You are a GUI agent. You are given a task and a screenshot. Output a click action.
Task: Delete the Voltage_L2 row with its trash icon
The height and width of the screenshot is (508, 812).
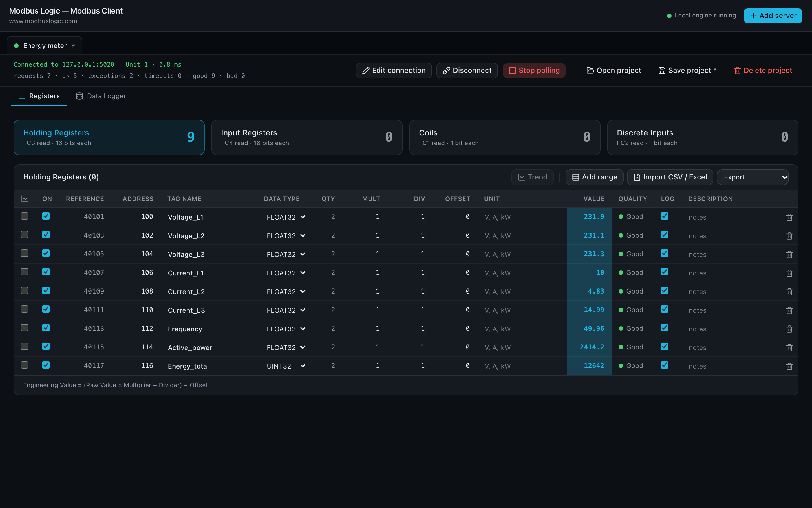[x=789, y=236]
